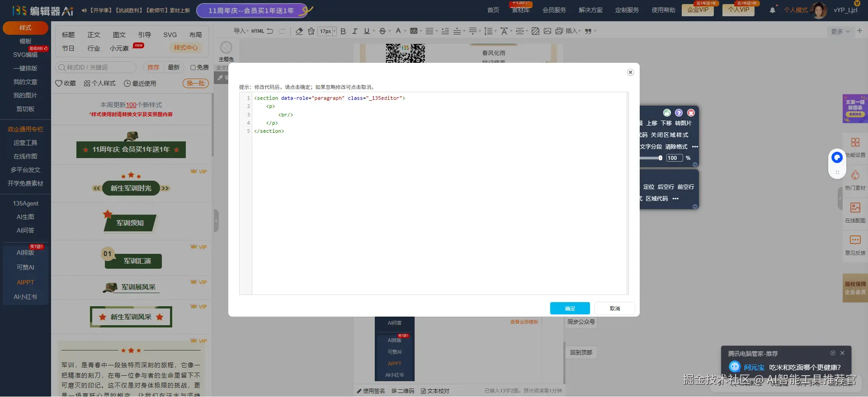Select the eraser clear-format tool
Screen dimensions: 868x397
(299, 31)
